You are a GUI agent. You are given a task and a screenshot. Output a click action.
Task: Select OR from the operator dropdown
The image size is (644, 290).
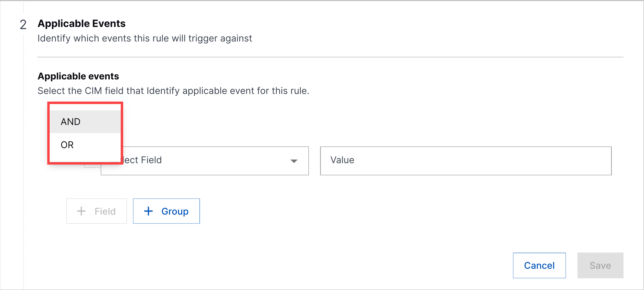67,145
